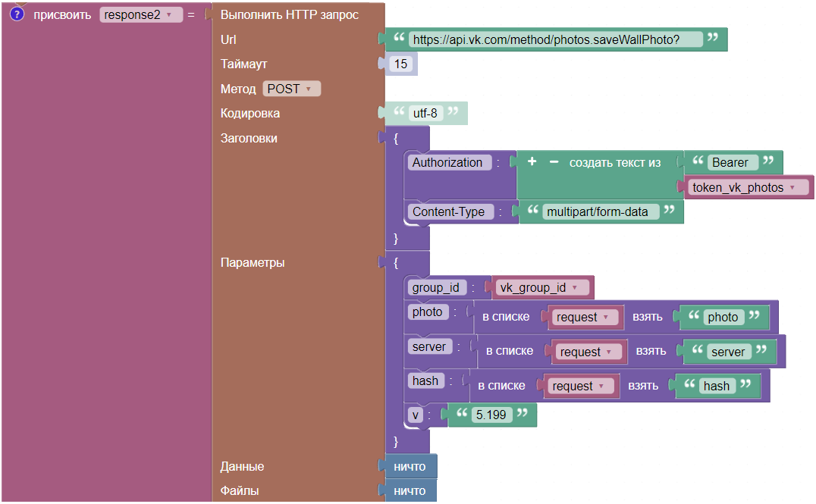The image size is (816, 504).
Task: Click 'в списке' in the photo row
Action: pyautogui.click(x=506, y=317)
